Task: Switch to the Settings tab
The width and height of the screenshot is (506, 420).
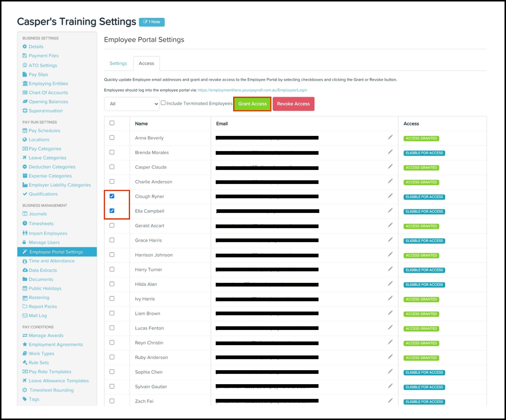Action: (118, 63)
